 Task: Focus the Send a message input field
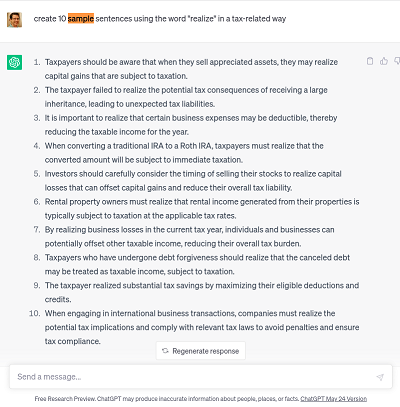(201, 377)
